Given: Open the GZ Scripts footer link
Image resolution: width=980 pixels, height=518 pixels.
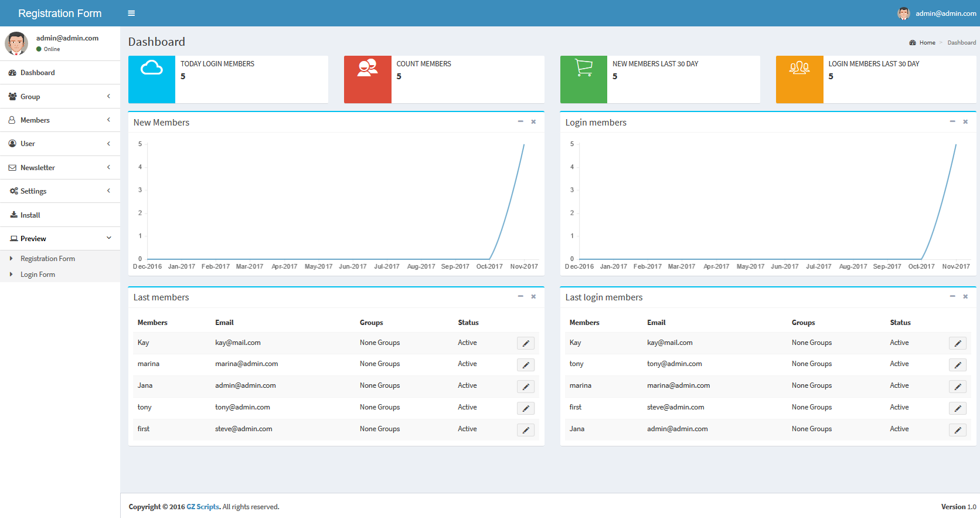Looking at the screenshot, I should tap(203, 507).
